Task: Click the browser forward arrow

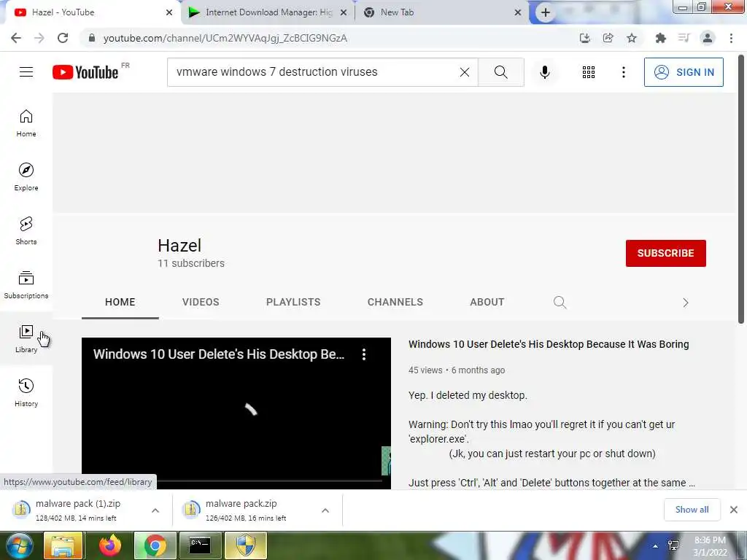Action: click(x=39, y=38)
